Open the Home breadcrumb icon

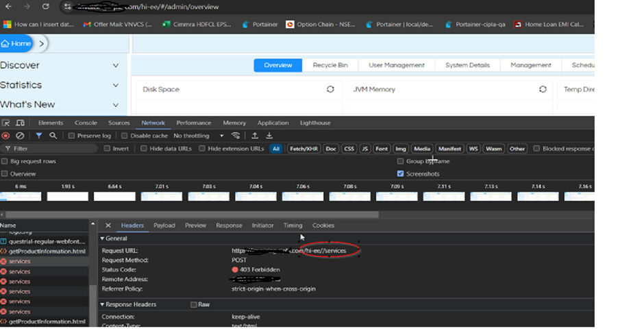tap(5, 44)
